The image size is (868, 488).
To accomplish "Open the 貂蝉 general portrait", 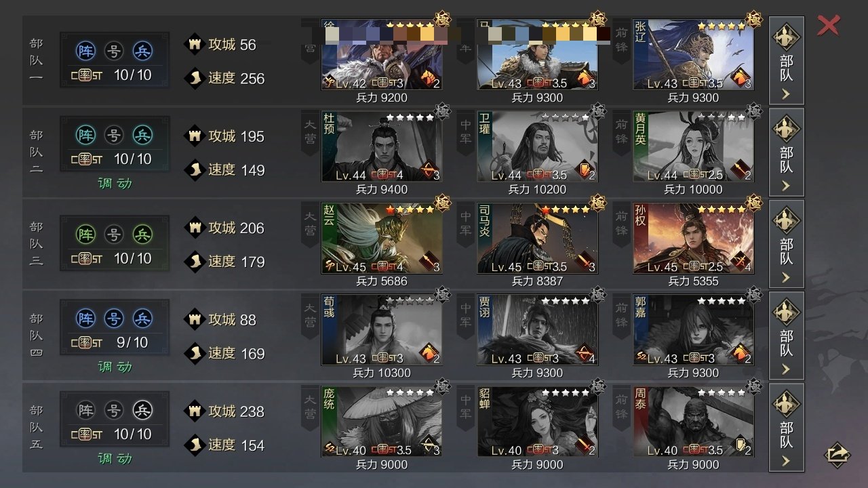I will click(538, 422).
